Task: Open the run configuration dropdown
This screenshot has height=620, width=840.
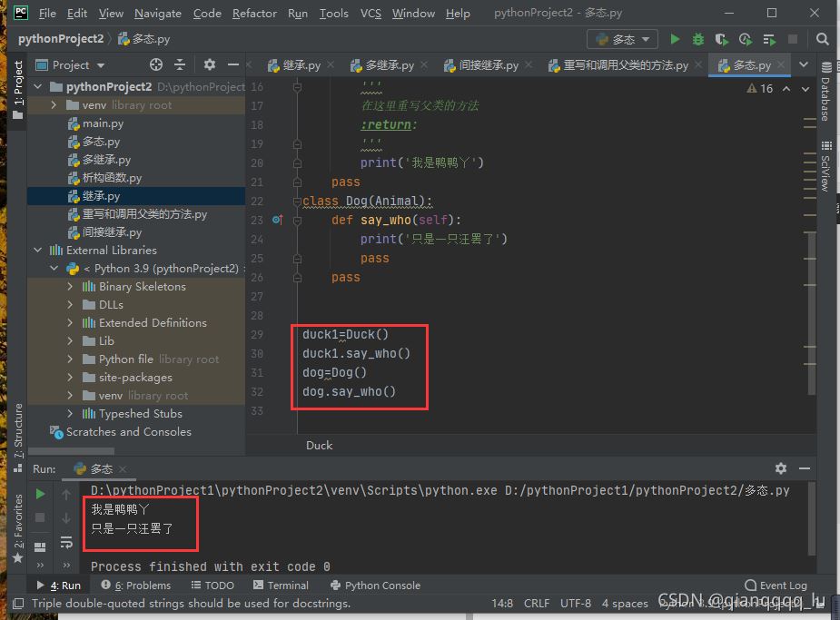Action: pos(623,39)
